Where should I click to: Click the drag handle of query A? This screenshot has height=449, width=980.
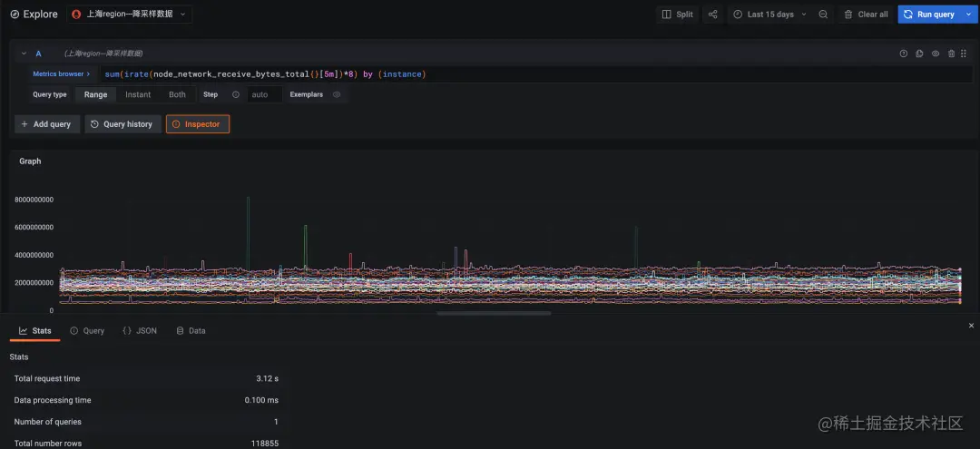(965, 54)
